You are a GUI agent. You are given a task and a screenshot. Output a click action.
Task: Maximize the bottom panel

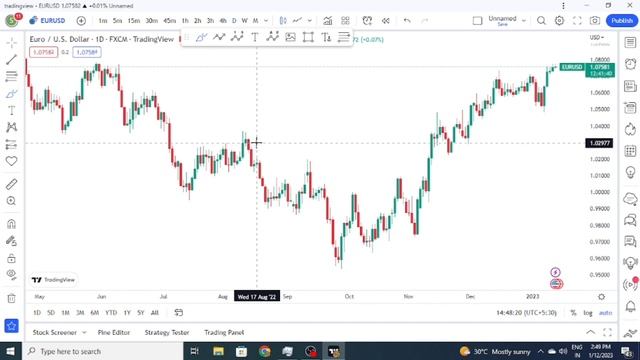point(607,332)
